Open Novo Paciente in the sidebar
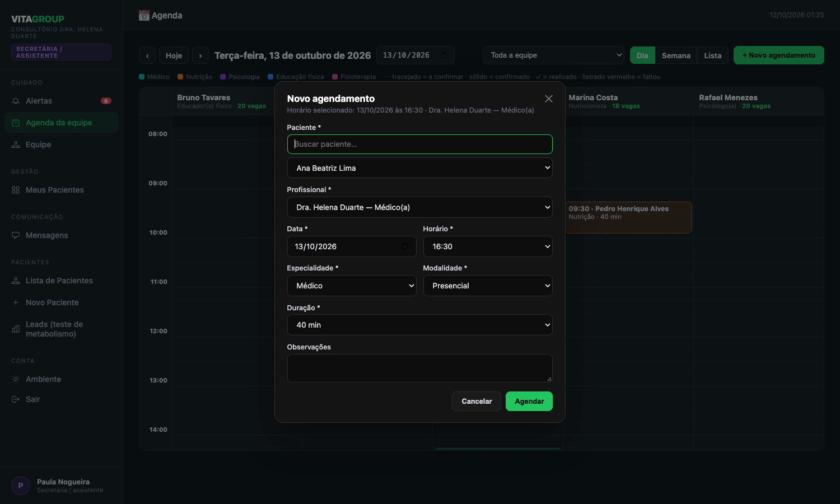840x504 pixels. coord(61,302)
